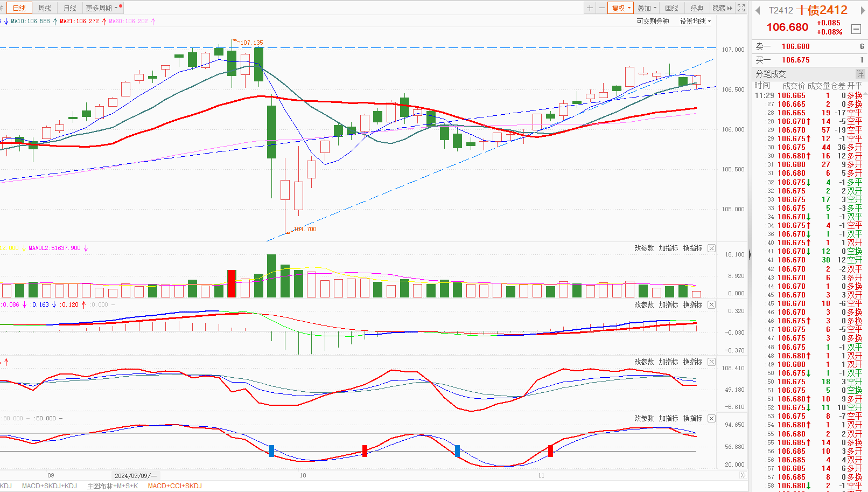868x492 pixels.
Task: Click 改参数 in the volume panel
Action: [x=643, y=248]
